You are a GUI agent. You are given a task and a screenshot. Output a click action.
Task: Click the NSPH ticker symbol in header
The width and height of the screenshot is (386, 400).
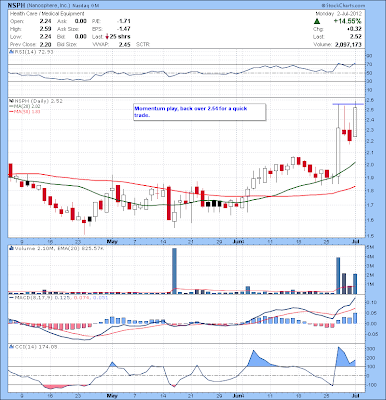click(x=16, y=6)
